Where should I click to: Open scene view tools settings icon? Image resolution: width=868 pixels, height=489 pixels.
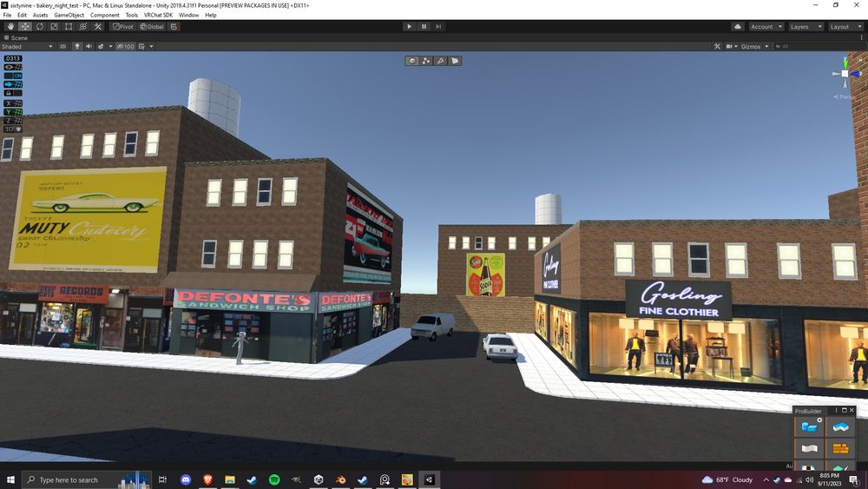[717, 47]
